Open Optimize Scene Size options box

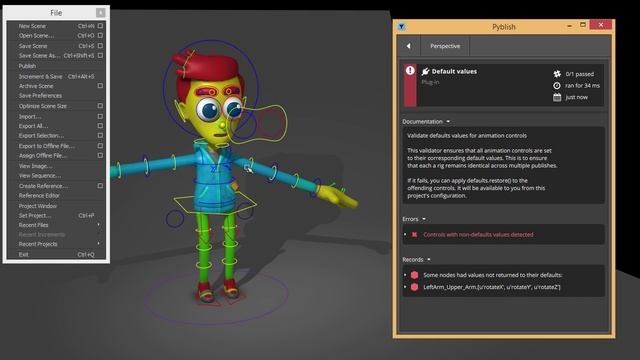(100, 106)
